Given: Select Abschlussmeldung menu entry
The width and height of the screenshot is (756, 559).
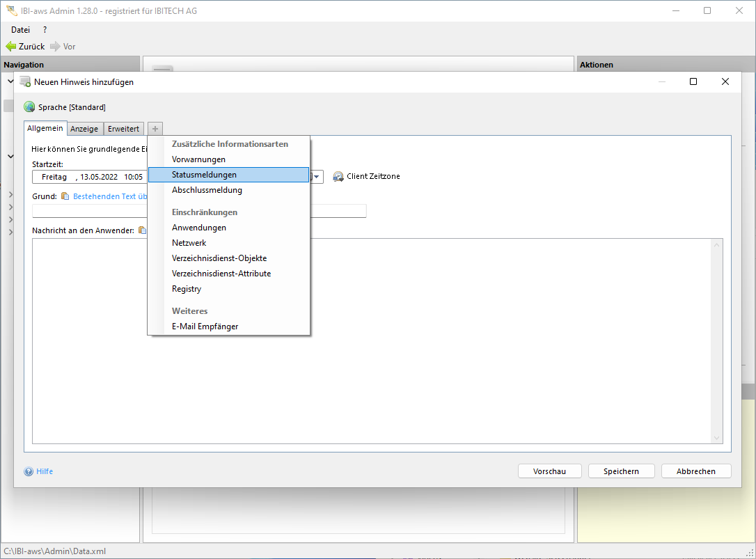Looking at the screenshot, I should (x=207, y=190).
